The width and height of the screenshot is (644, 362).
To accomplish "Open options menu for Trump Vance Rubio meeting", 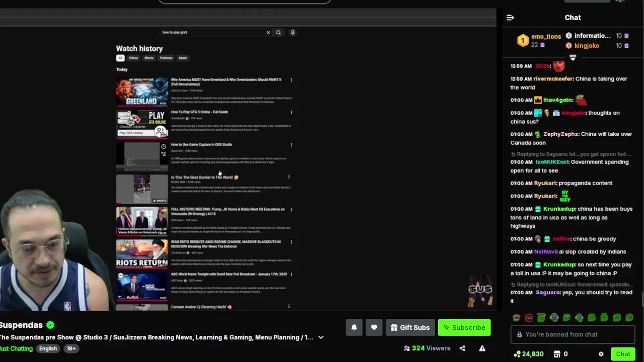I will pos(291,210).
